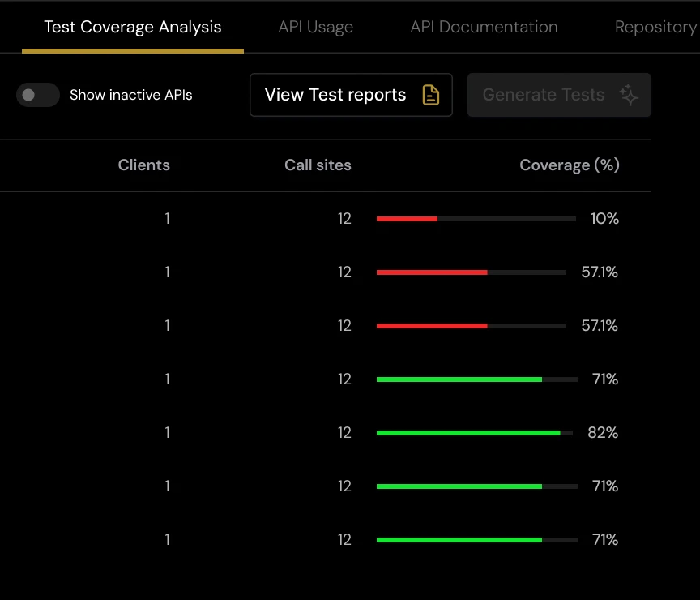
Task: Click the document icon on View Test reports
Action: tap(430, 95)
